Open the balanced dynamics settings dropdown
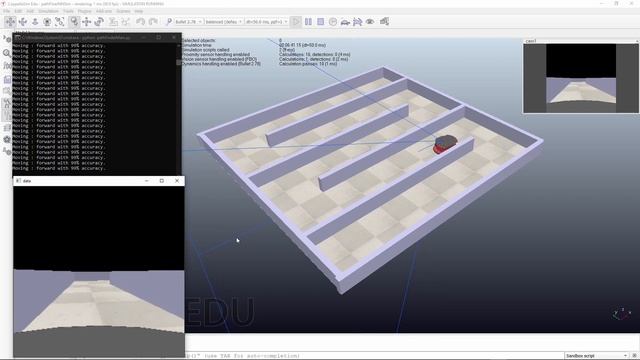Viewport: 640px width, 360px height. point(223,22)
